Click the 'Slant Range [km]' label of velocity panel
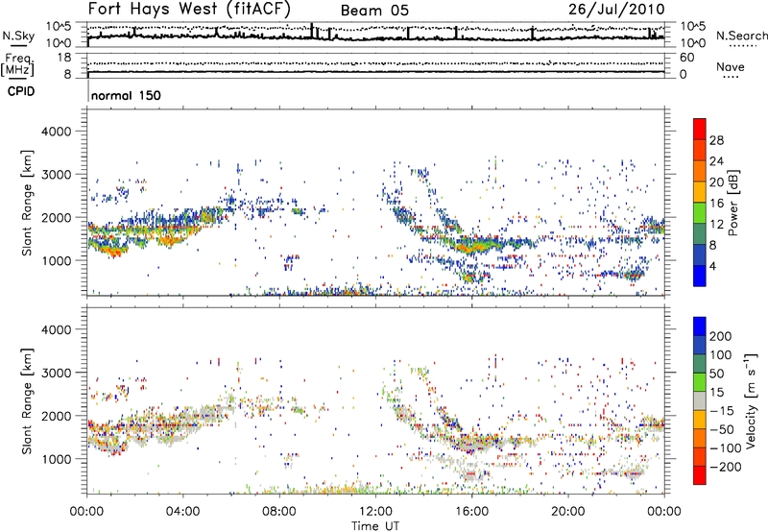 point(27,401)
